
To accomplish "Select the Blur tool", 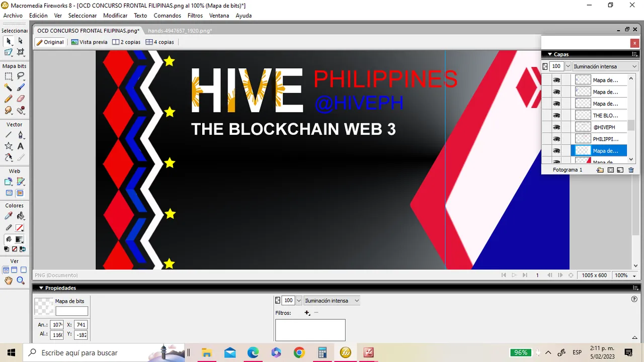I will [x=9, y=110].
